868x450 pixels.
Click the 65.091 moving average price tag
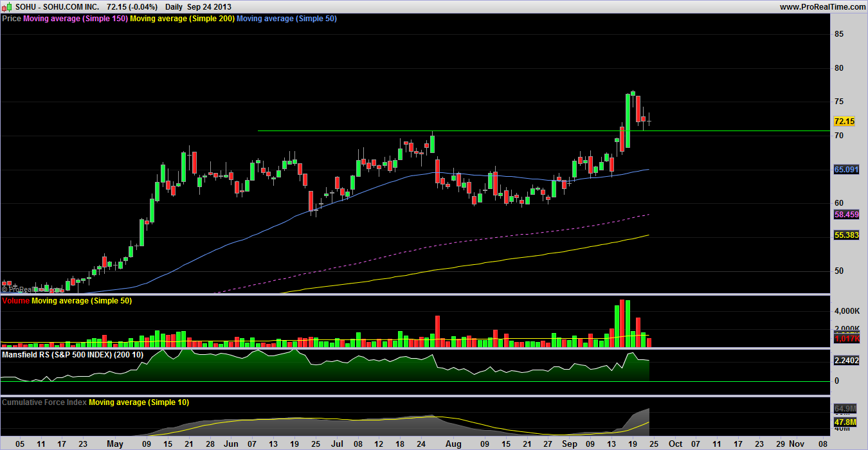(846, 170)
